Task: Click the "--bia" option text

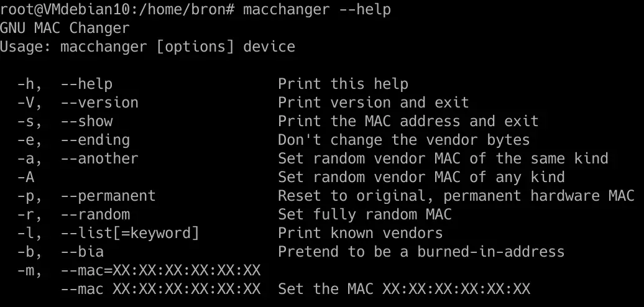Action: pos(82,252)
